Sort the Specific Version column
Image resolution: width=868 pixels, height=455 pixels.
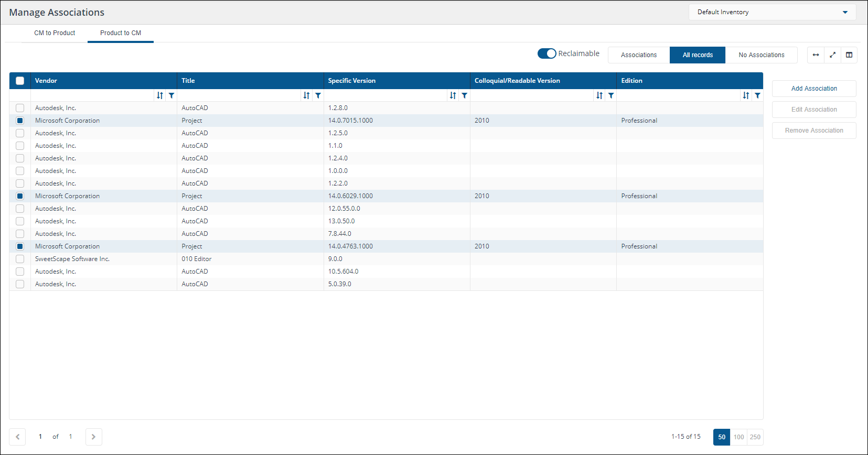pos(453,95)
